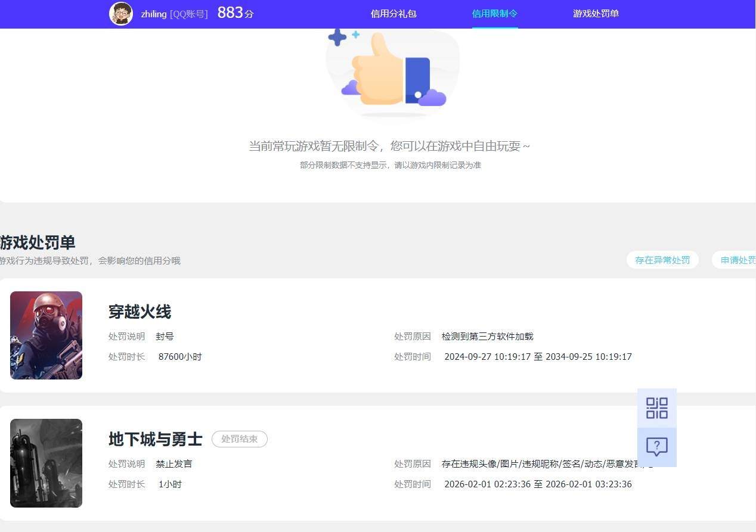756x532 pixels.
Task: Click the 部分限制数据不支持显示 note
Action: [391, 165]
